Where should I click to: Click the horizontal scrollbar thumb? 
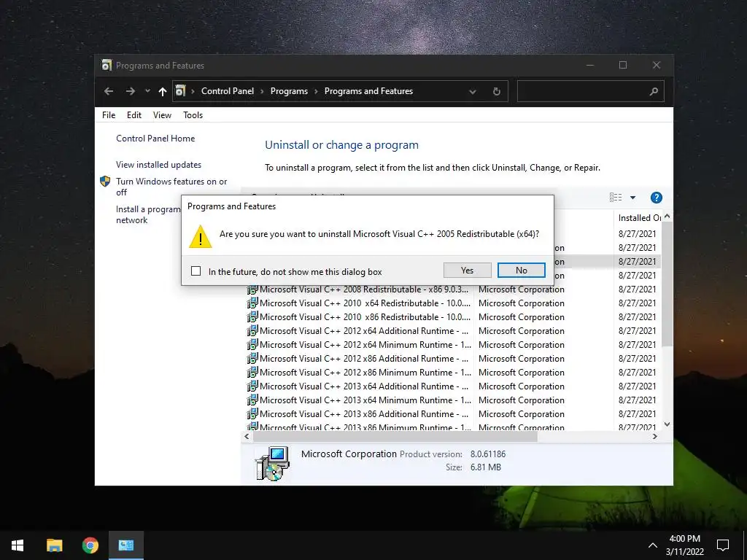[x=395, y=436]
